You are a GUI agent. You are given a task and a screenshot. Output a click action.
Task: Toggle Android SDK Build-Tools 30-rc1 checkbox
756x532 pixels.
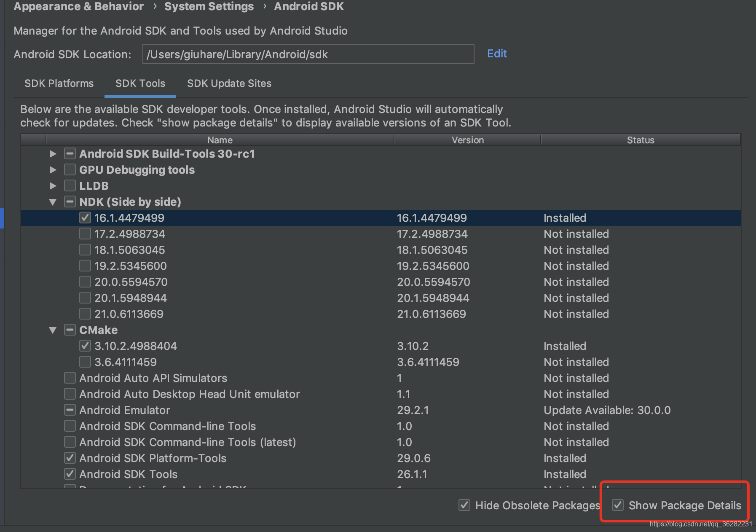[70, 153]
